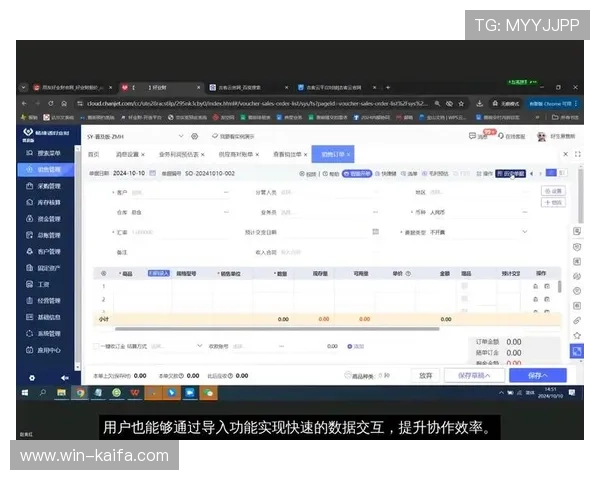This screenshot has width=600, height=480.
Task: Open the messages icon in the top bar
Action: coord(473,136)
